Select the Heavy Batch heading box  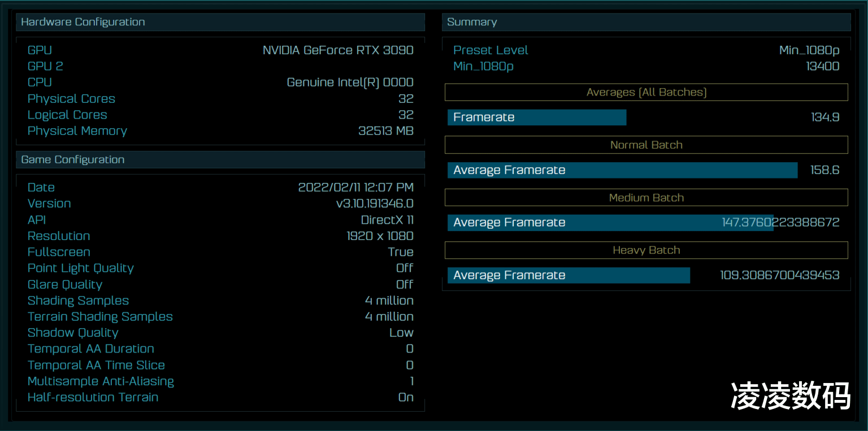[646, 250]
